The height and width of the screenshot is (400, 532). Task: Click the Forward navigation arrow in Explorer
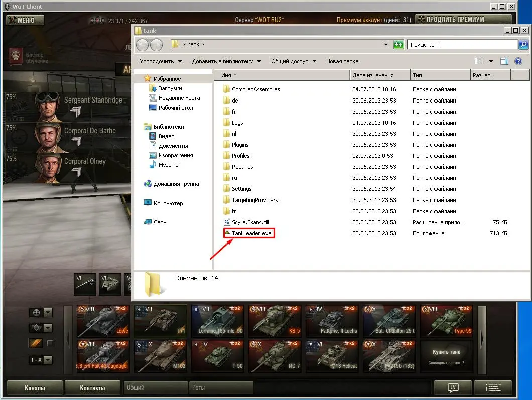pyautogui.click(x=157, y=45)
